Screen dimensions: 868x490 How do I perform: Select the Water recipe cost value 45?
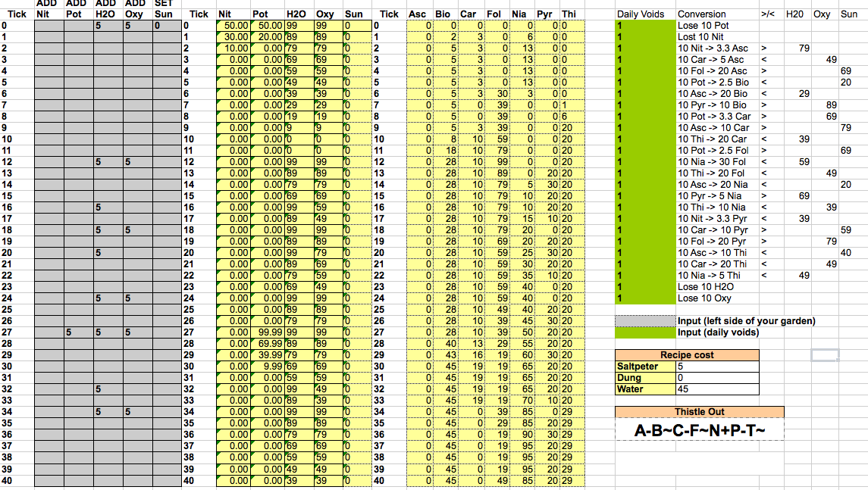pyautogui.click(x=717, y=389)
